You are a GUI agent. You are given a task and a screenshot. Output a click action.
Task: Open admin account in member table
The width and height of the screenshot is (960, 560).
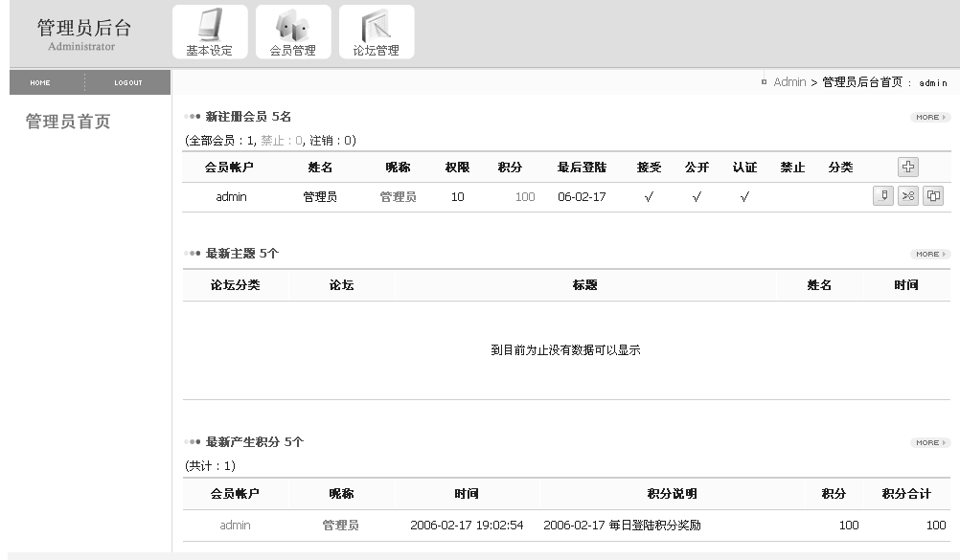point(231,197)
